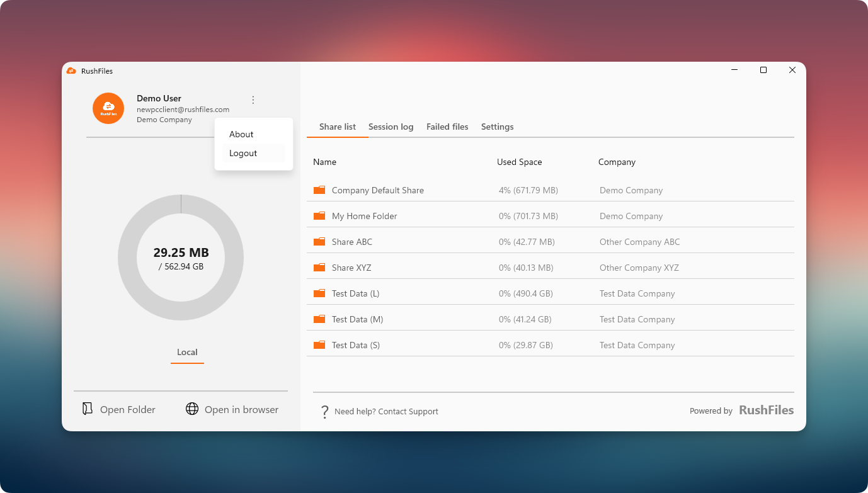Viewport: 868px width, 493px height.
Task: Click the Powered by RushFiles logo
Action: (x=767, y=410)
